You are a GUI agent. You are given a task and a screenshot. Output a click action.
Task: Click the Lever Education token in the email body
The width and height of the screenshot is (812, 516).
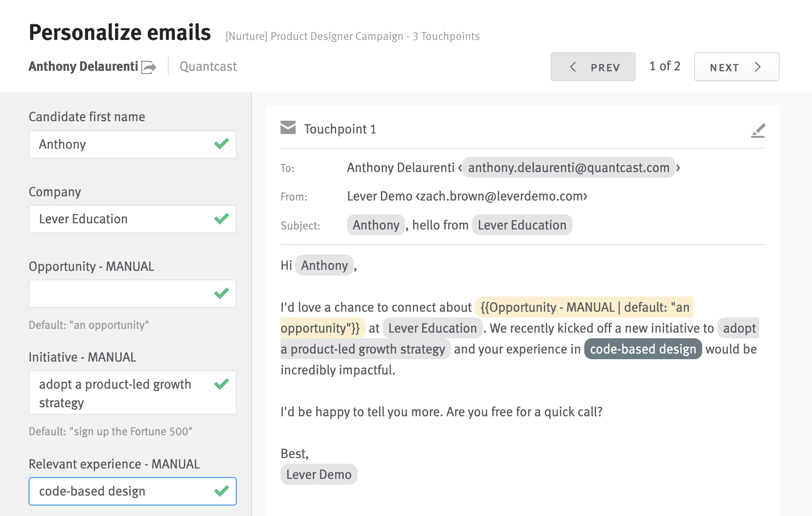(x=432, y=328)
